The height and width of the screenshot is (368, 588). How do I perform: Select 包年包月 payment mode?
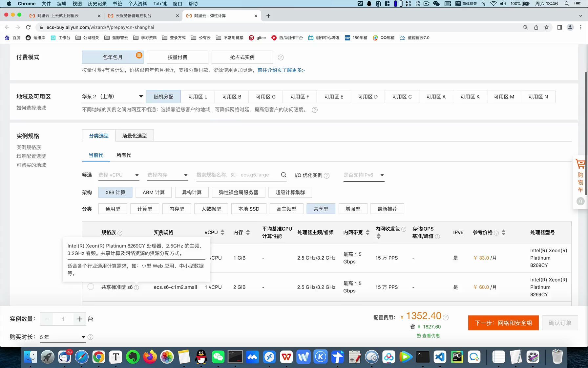point(113,57)
